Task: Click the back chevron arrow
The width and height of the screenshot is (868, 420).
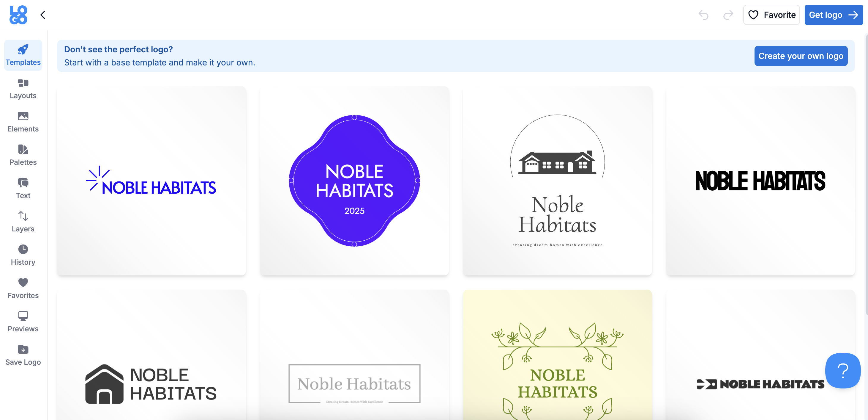Action: click(x=43, y=15)
